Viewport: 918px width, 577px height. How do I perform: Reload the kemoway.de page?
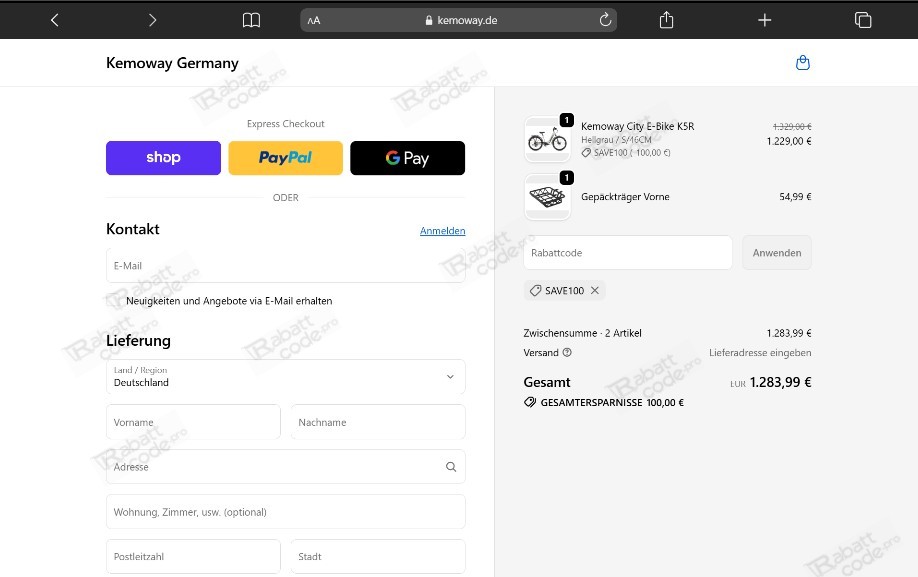(605, 20)
